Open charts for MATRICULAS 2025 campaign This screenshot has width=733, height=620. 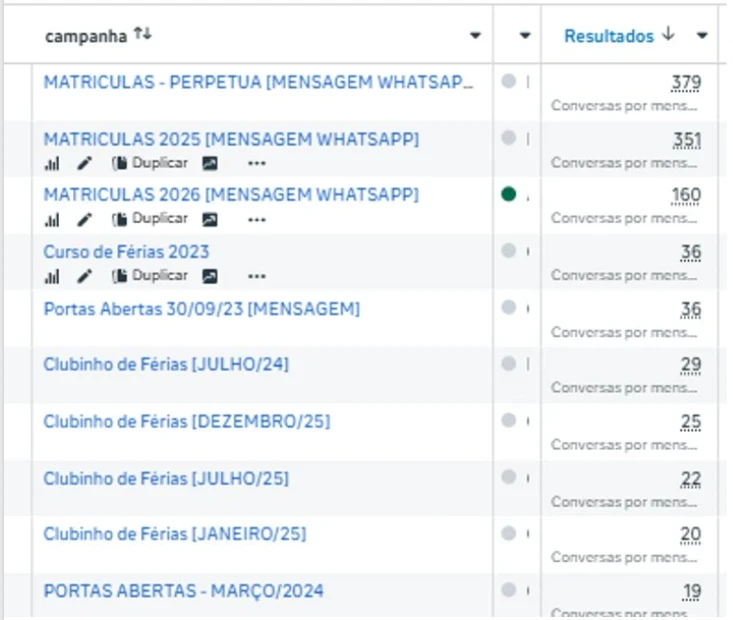click(51, 163)
